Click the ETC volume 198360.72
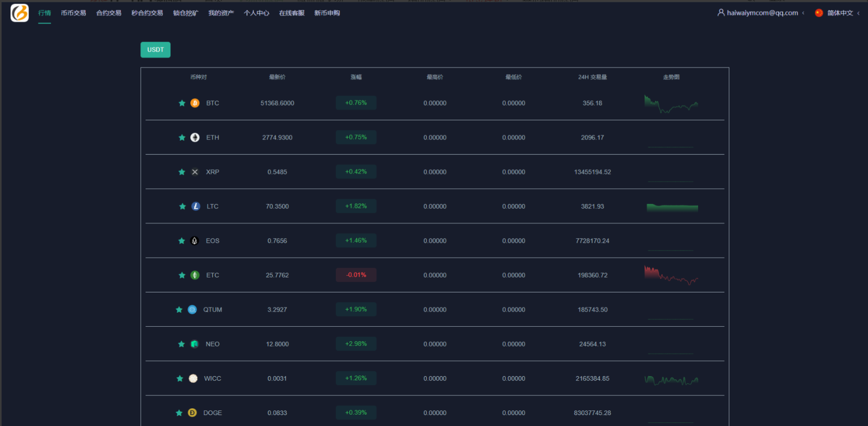The width and height of the screenshot is (868, 426). point(593,275)
